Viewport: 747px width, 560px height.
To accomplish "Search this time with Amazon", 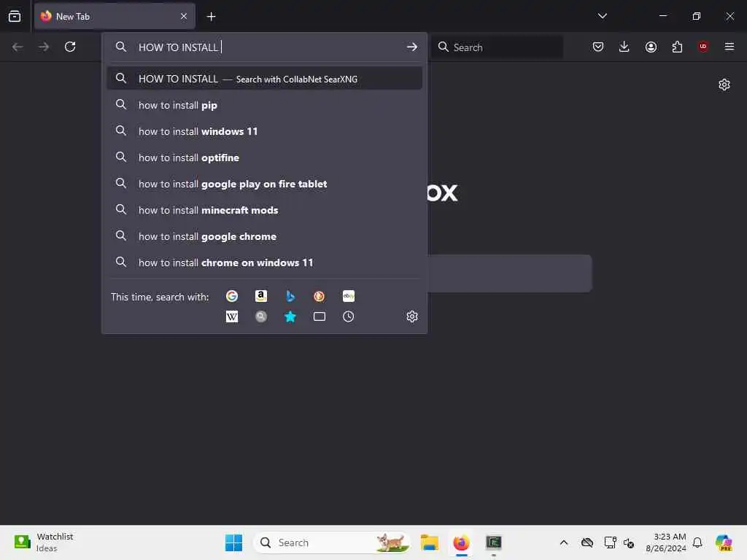I will coord(260,296).
